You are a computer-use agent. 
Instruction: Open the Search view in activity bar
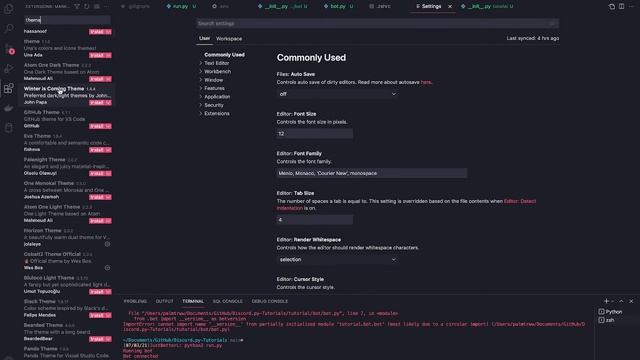coord(9,29)
